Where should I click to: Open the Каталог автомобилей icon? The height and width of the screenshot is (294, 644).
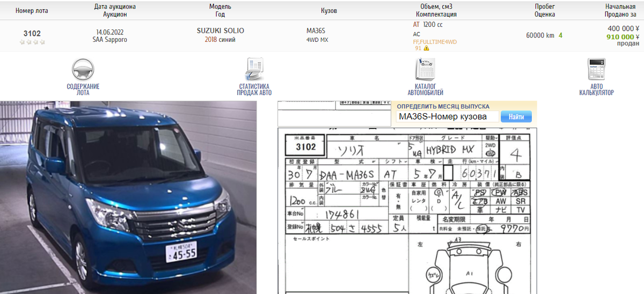point(425,70)
